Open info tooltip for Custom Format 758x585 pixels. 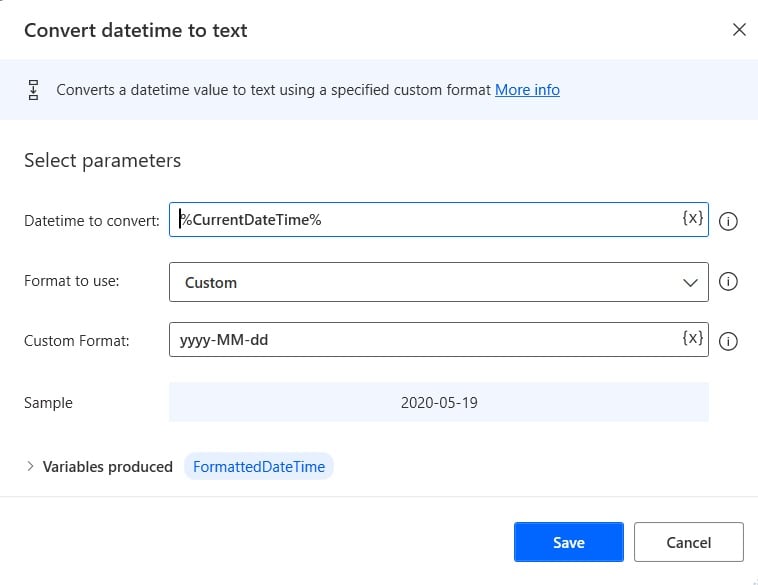[728, 341]
